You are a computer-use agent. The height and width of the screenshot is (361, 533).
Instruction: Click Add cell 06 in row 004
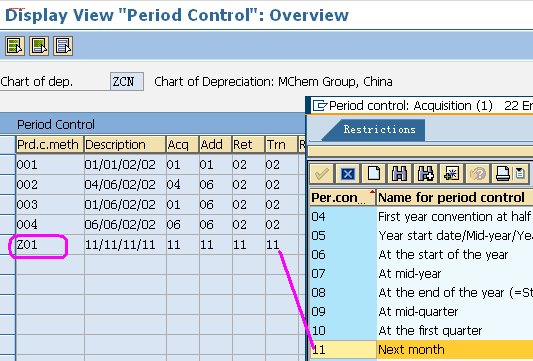click(215, 224)
